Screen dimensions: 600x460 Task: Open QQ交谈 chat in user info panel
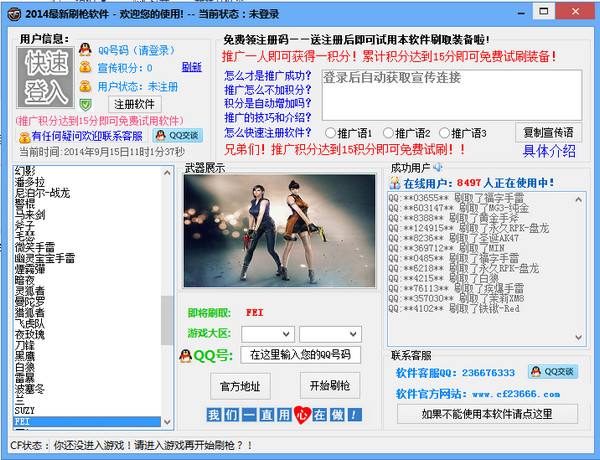click(x=178, y=135)
